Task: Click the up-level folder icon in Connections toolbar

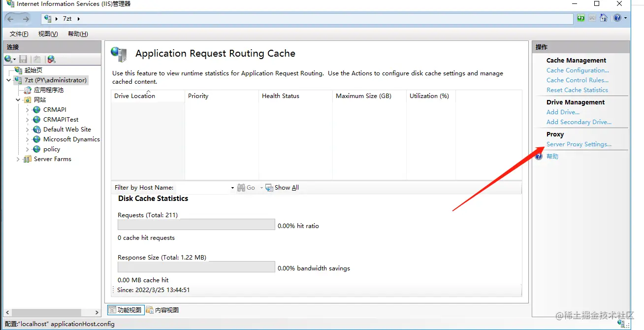Action: (x=37, y=59)
